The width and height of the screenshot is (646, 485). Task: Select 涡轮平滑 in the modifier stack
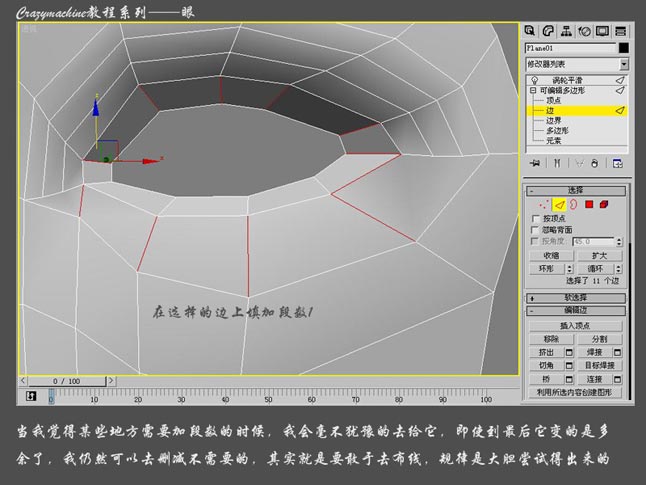pyautogui.click(x=567, y=80)
